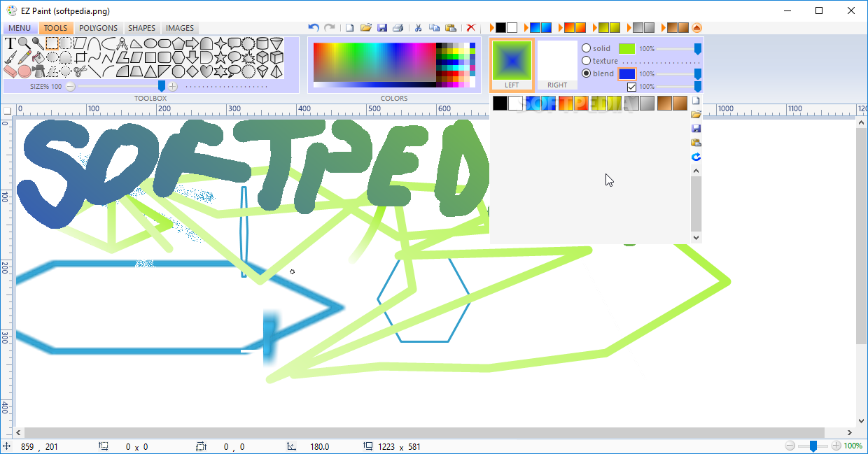Pick the cylinder shape
This screenshot has width=868, height=454.
(x=262, y=43)
